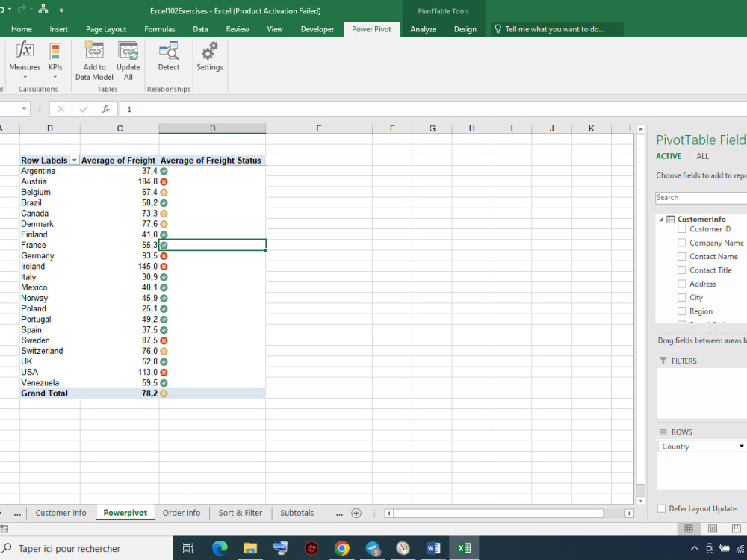Click the Austria red status icon
Viewport: 747px width, 560px height.
click(164, 182)
